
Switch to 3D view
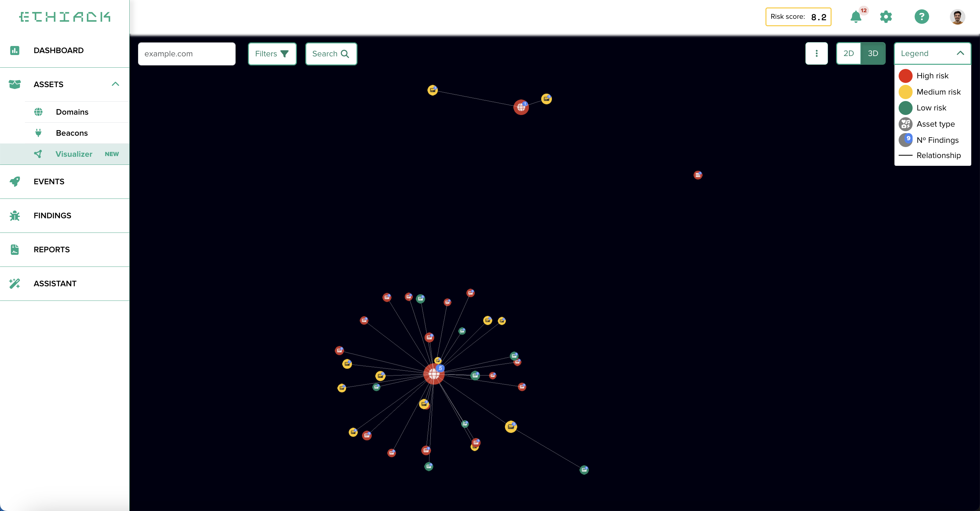tap(873, 53)
